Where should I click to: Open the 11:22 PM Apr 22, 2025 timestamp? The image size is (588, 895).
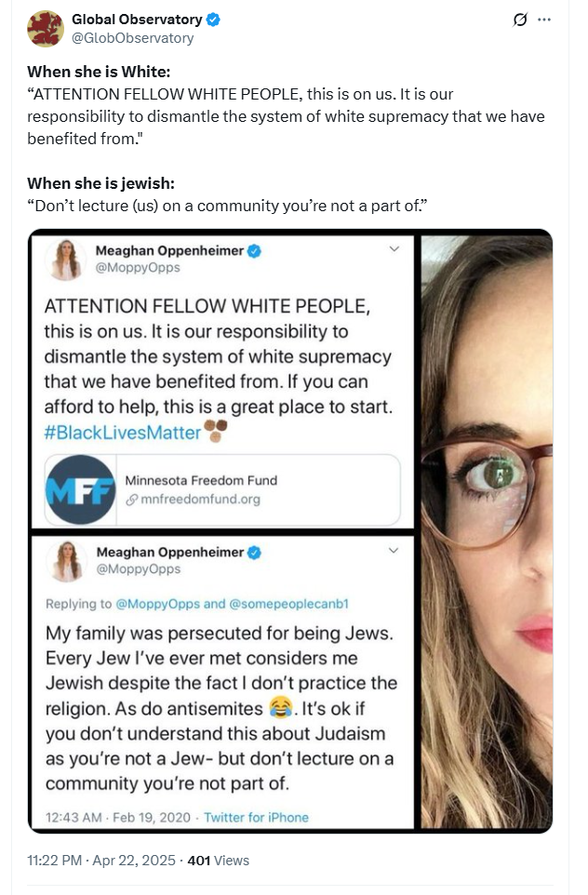pos(101,861)
